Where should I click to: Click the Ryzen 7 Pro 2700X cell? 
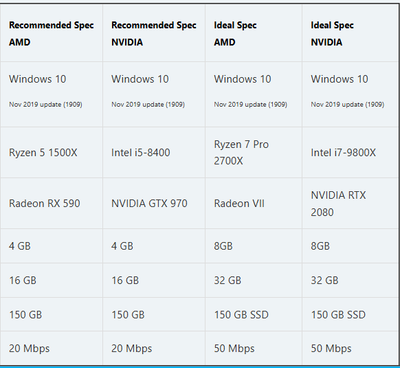[x=254, y=153]
